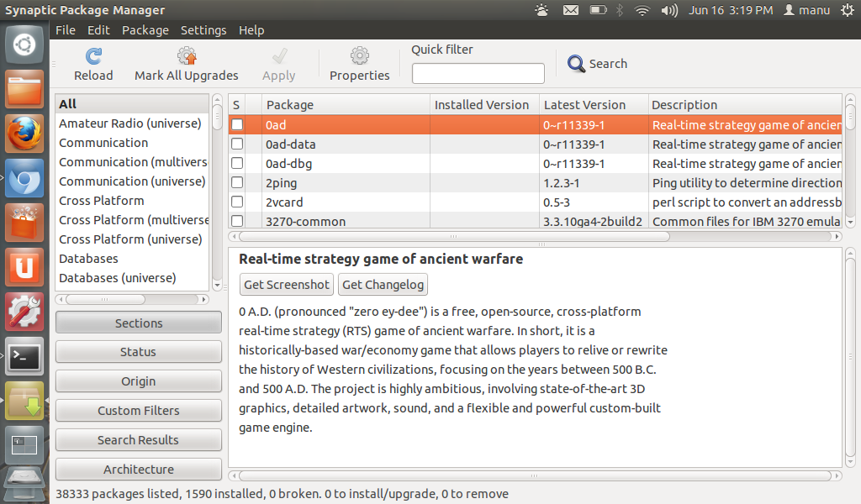This screenshot has height=504, width=861.
Task: Click the Sections filter button
Action: (x=139, y=323)
